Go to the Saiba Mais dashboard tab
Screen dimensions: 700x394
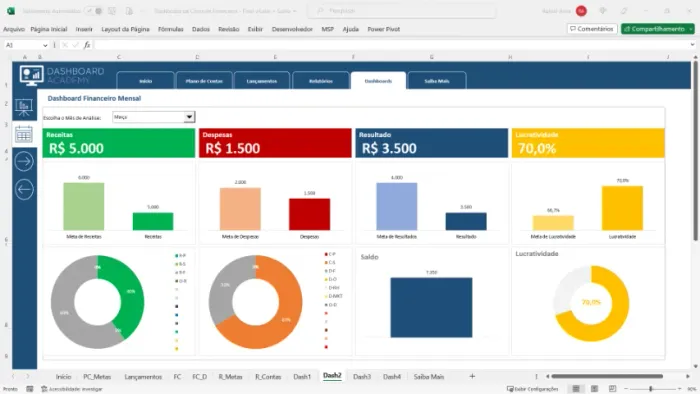coord(437,81)
